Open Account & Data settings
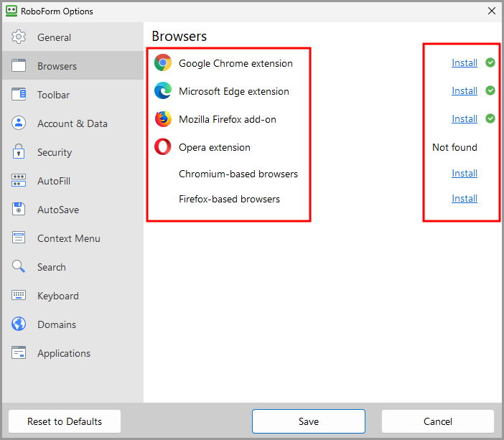Viewport: 504px width, 440px height. (73, 123)
